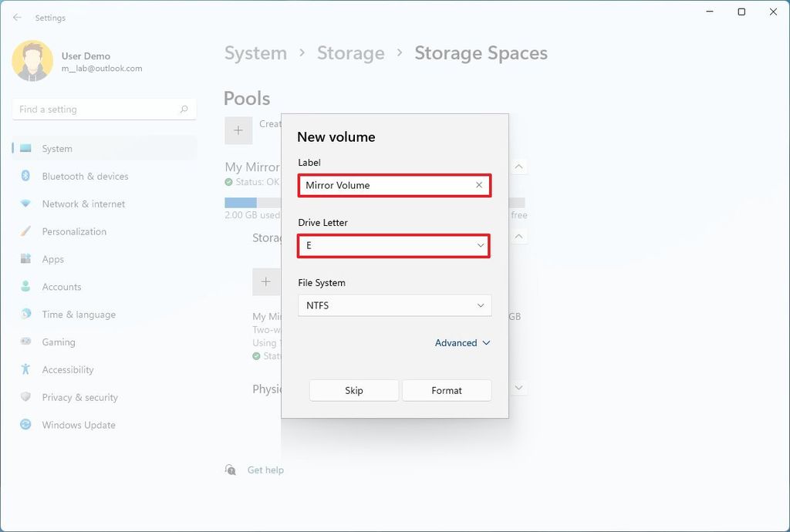
Task: Navigate to Storage via breadcrumb
Action: (351, 52)
